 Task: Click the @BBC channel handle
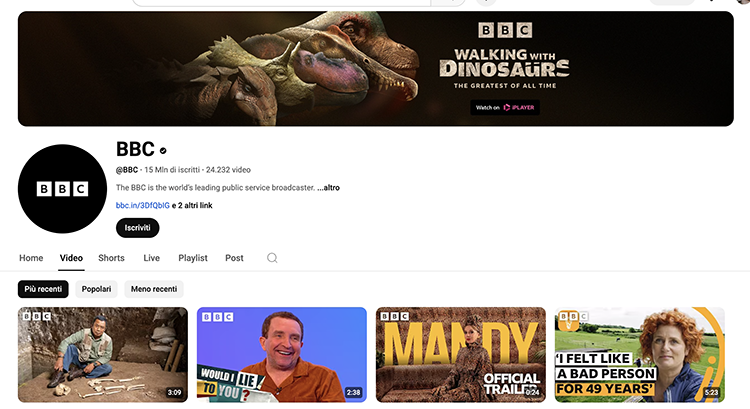127,170
